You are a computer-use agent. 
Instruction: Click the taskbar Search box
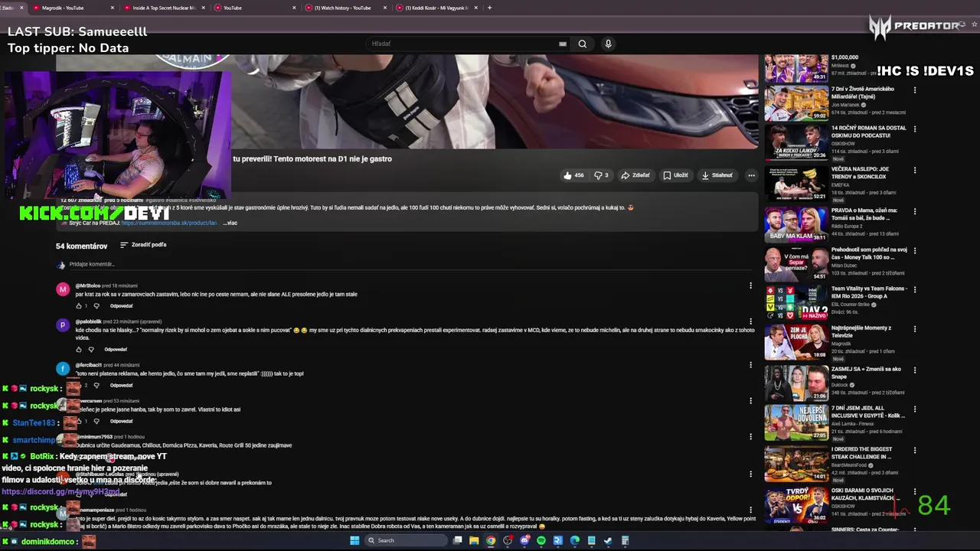tap(406, 540)
